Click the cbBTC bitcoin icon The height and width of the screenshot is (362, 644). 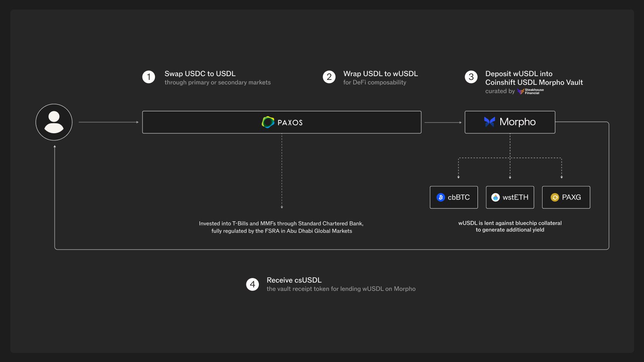(441, 197)
